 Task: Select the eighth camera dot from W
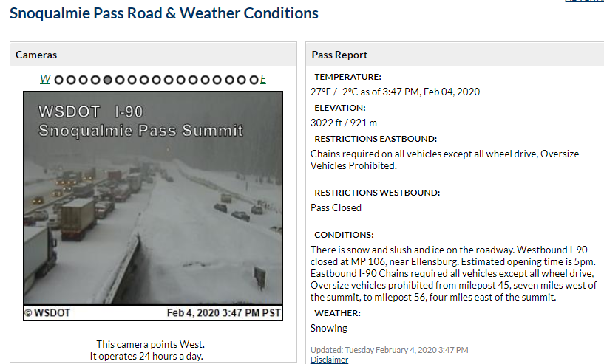pyautogui.click(x=144, y=80)
